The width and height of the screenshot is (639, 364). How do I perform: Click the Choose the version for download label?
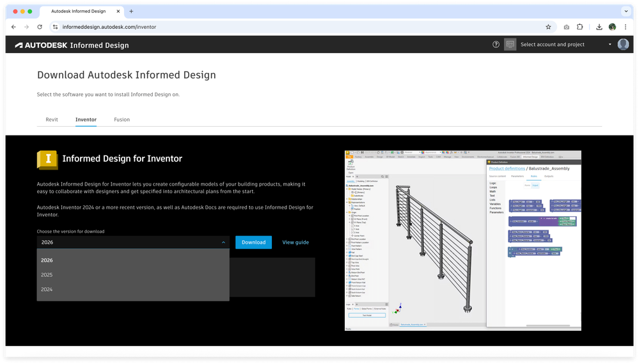point(70,231)
